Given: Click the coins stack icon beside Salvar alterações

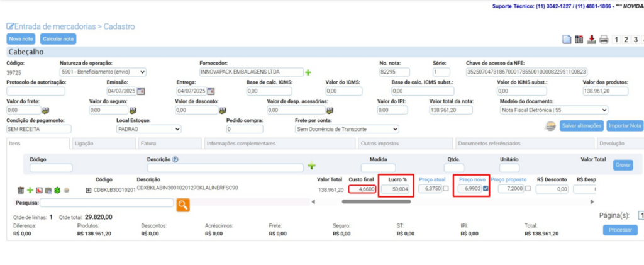Looking at the screenshot, I should (x=550, y=126).
